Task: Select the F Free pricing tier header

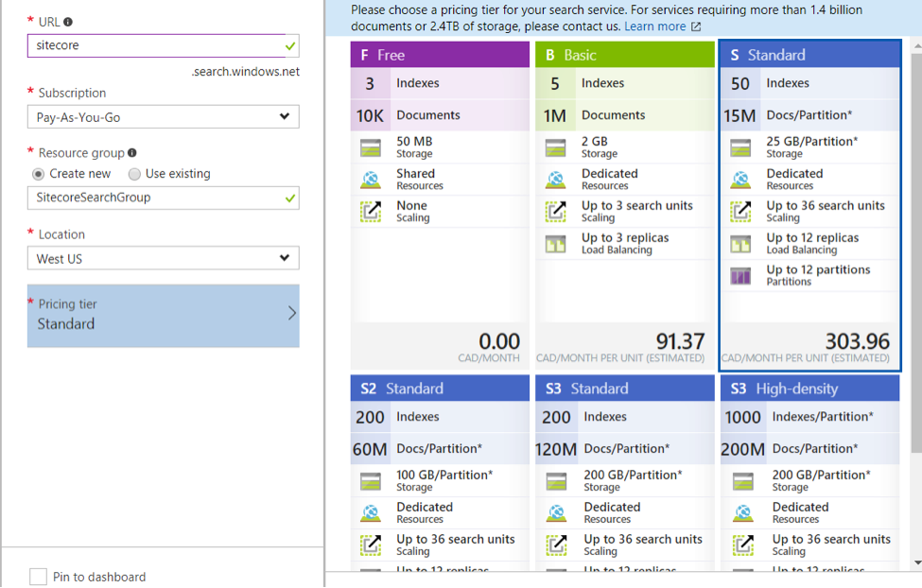Action: pyautogui.click(x=440, y=55)
